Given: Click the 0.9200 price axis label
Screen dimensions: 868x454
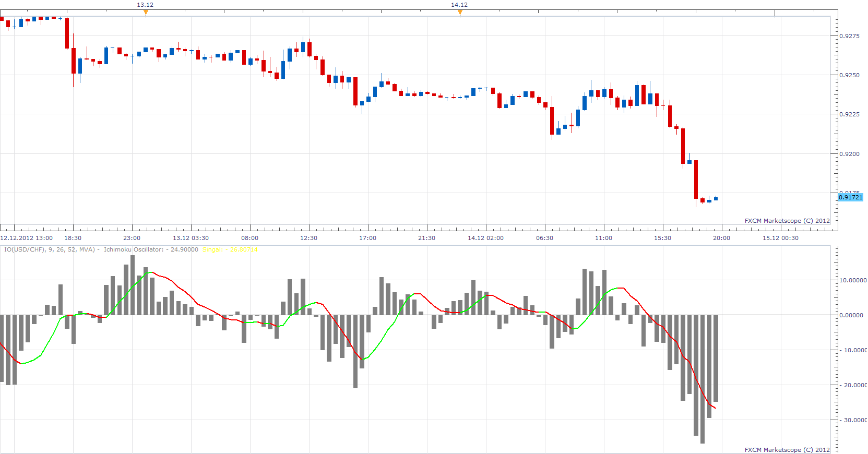Looking at the screenshot, I should tap(849, 154).
